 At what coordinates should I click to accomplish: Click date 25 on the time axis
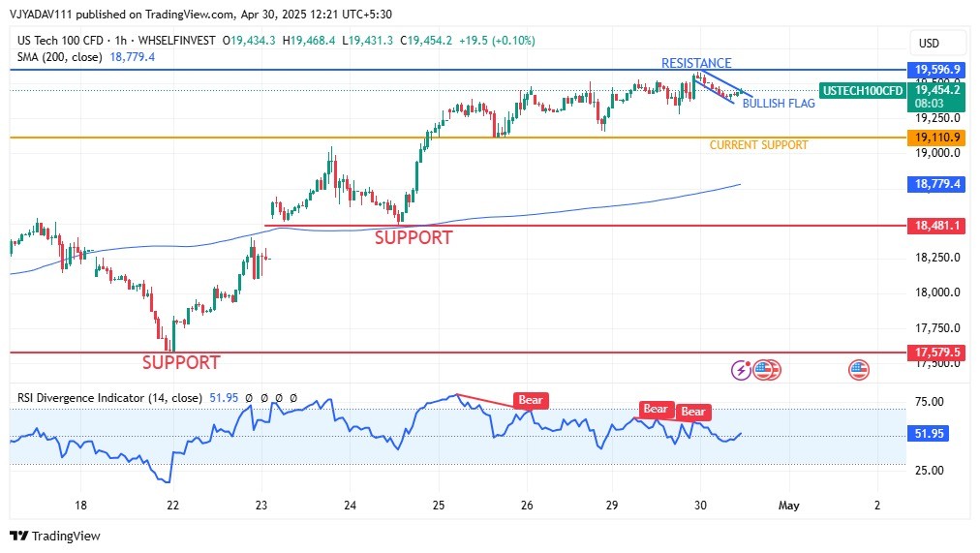439,505
